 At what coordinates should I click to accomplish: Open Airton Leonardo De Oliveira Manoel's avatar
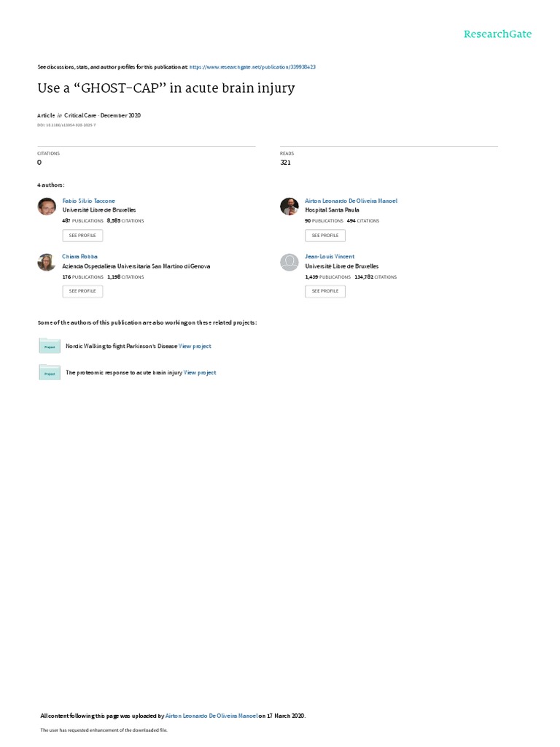point(289,206)
